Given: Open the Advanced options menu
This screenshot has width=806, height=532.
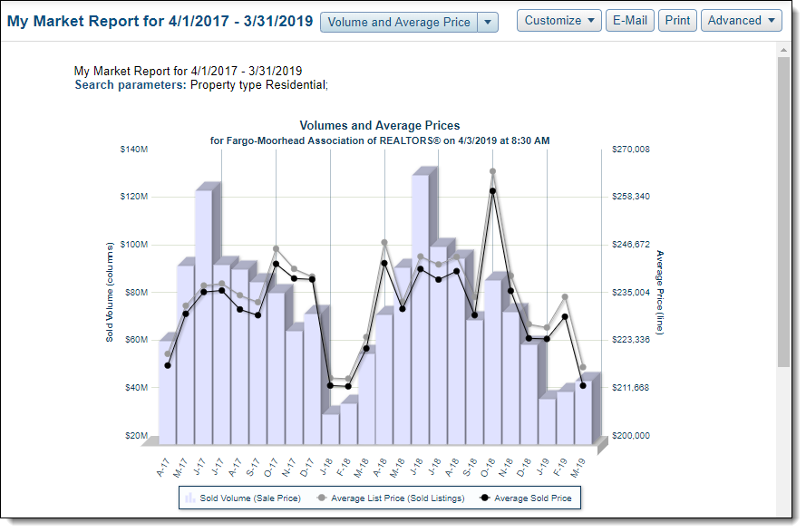Looking at the screenshot, I should click(x=741, y=20).
